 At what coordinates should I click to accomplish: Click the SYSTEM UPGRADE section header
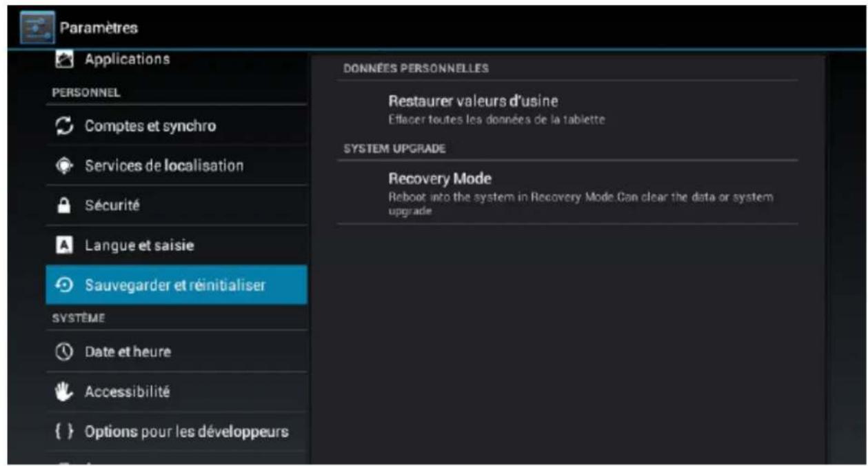395,148
